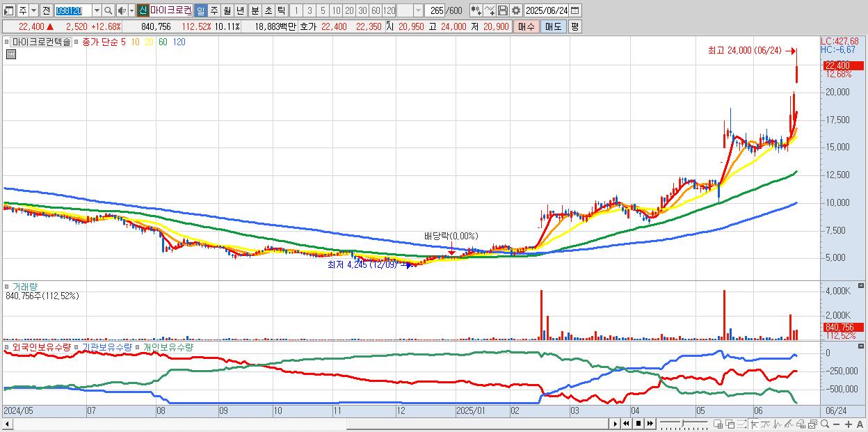This screenshot has height=432, width=868.
Task: Select the 틱 tick period tab
Action: (x=282, y=10)
